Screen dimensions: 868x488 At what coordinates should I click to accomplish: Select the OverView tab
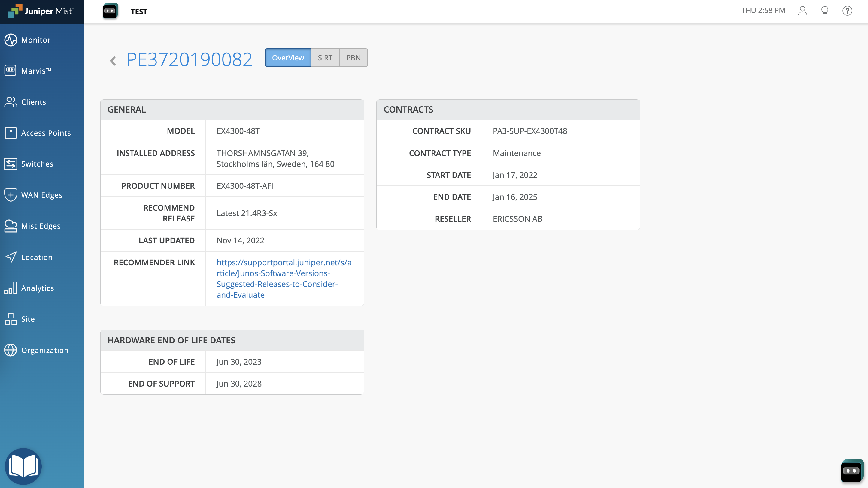pyautogui.click(x=288, y=58)
